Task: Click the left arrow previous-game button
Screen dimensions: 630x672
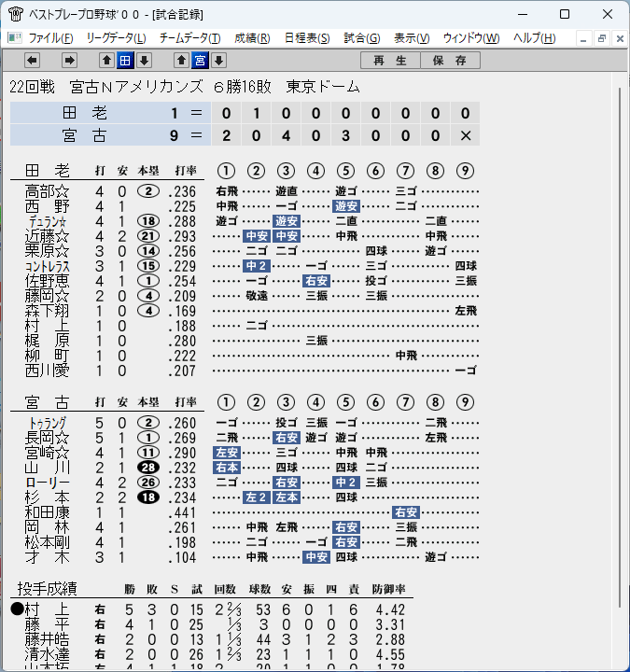Action: 32,61
